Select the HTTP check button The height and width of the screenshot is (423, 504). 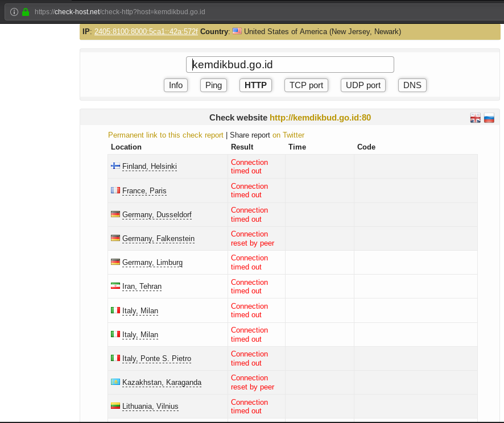255,85
